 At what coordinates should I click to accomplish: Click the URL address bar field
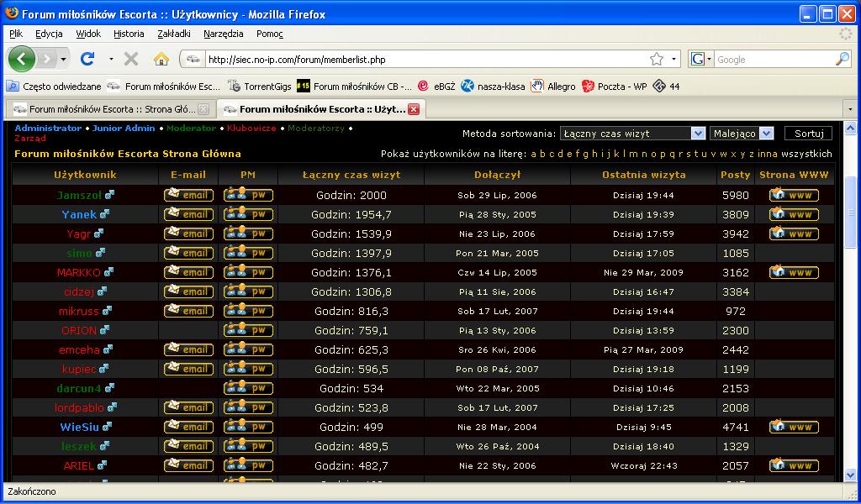tap(420, 60)
